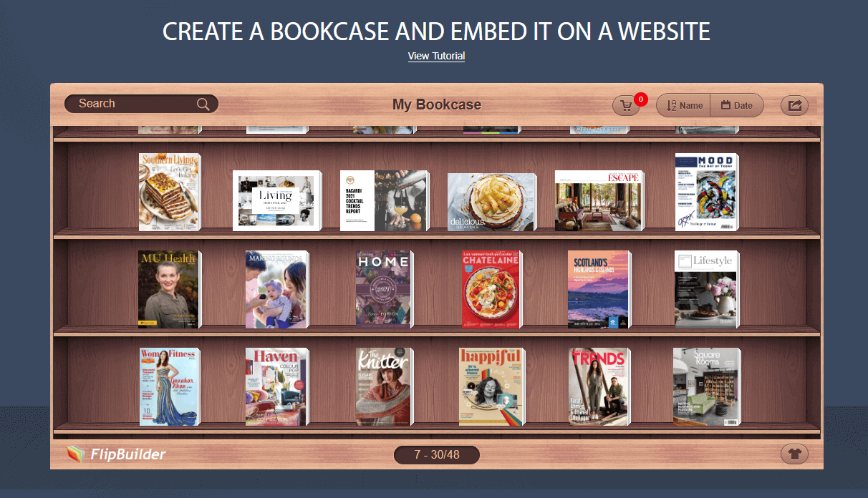Sort books by Name
Screen dimensions: 868x498
click(x=683, y=105)
